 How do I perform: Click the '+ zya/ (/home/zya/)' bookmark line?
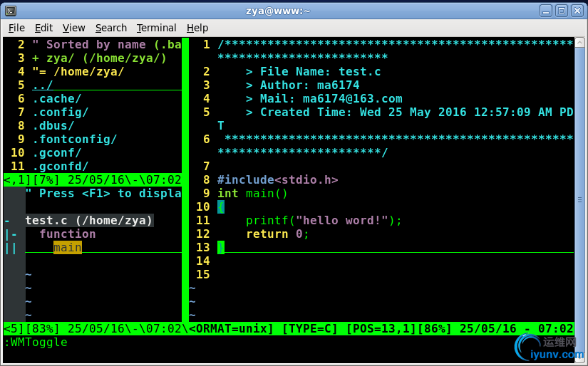[99, 58]
